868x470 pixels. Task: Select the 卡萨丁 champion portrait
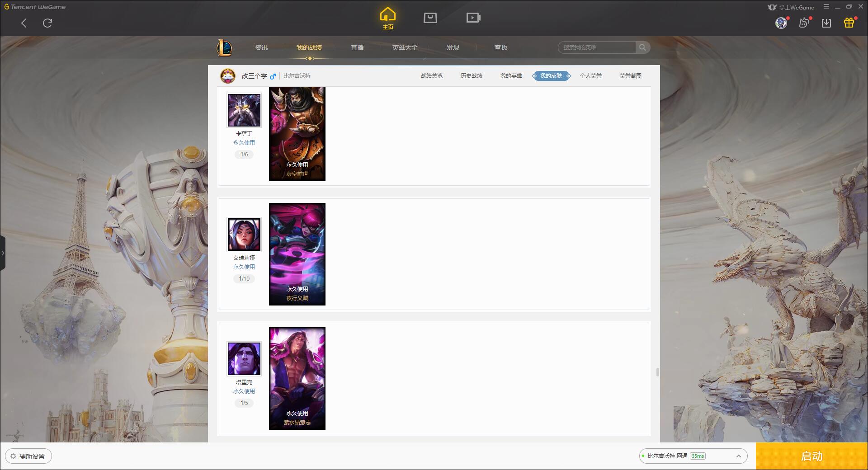click(x=244, y=110)
